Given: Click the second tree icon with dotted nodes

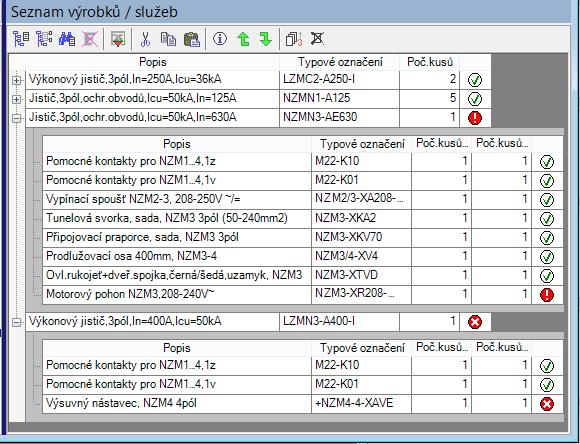Looking at the screenshot, I should tap(44, 38).
